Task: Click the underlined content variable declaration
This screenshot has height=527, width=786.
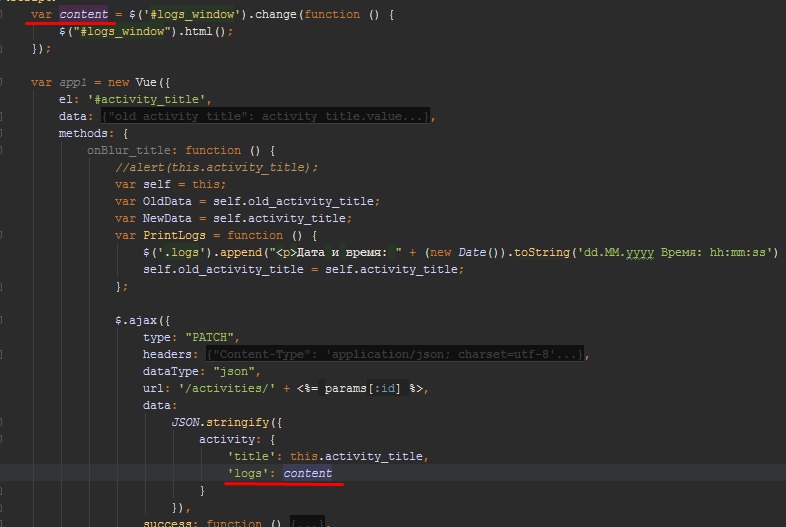Action: pos(84,15)
